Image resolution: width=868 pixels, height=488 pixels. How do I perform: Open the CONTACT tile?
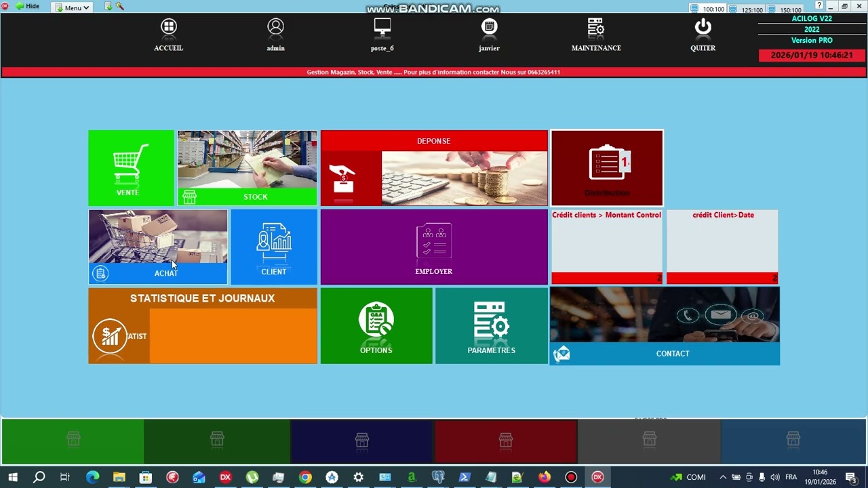click(x=665, y=326)
